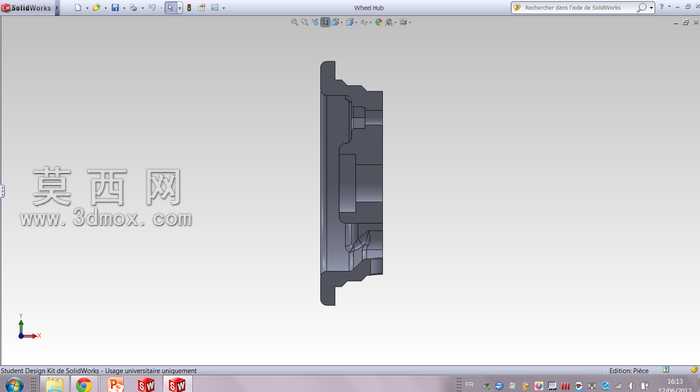Screen dimensions: 700x392
Task: Click Edit Appearance sphere icon
Action: 379,22
